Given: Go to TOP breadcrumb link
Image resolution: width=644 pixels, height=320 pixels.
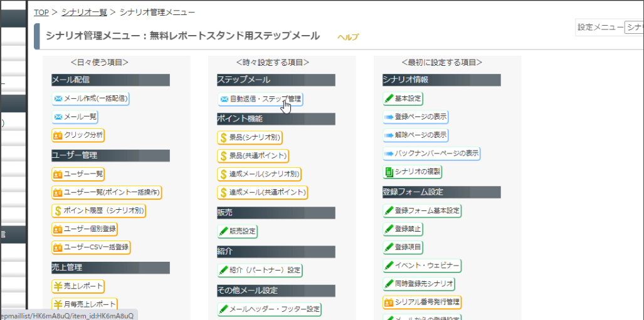Looking at the screenshot, I should (41, 13).
